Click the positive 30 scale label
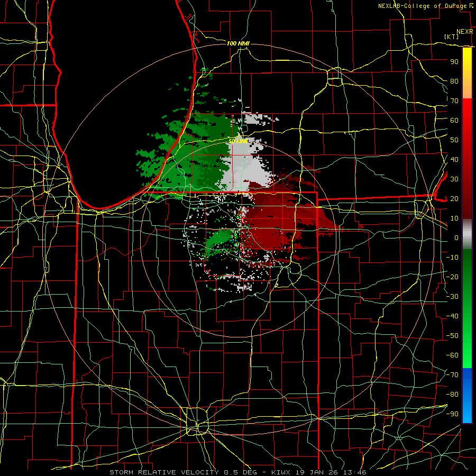Viewport: 476px width, 476px height. point(454,179)
